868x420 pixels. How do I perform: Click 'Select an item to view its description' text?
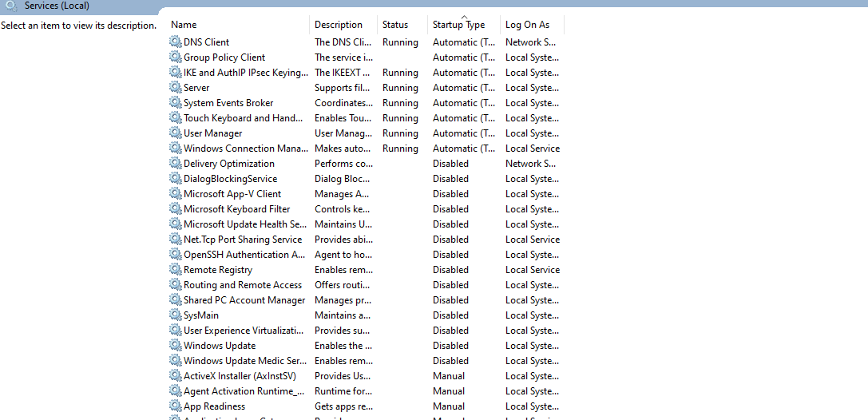[78, 26]
